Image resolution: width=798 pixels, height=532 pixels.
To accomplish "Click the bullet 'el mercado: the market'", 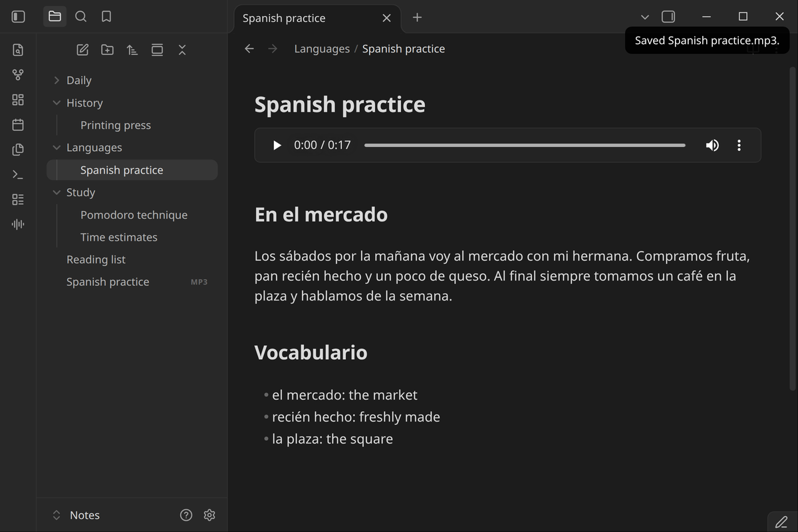I will point(344,395).
